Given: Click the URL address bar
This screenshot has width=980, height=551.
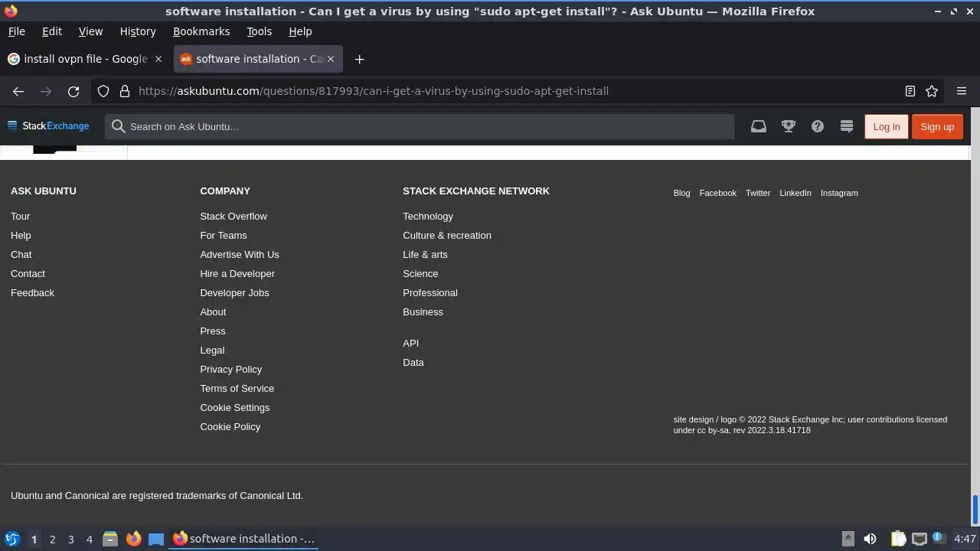Looking at the screenshot, I should (517, 91).
